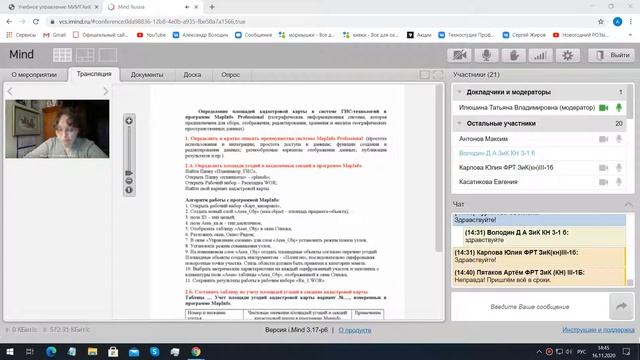Switch to the Трансляция tab

(x=94, y=74)
